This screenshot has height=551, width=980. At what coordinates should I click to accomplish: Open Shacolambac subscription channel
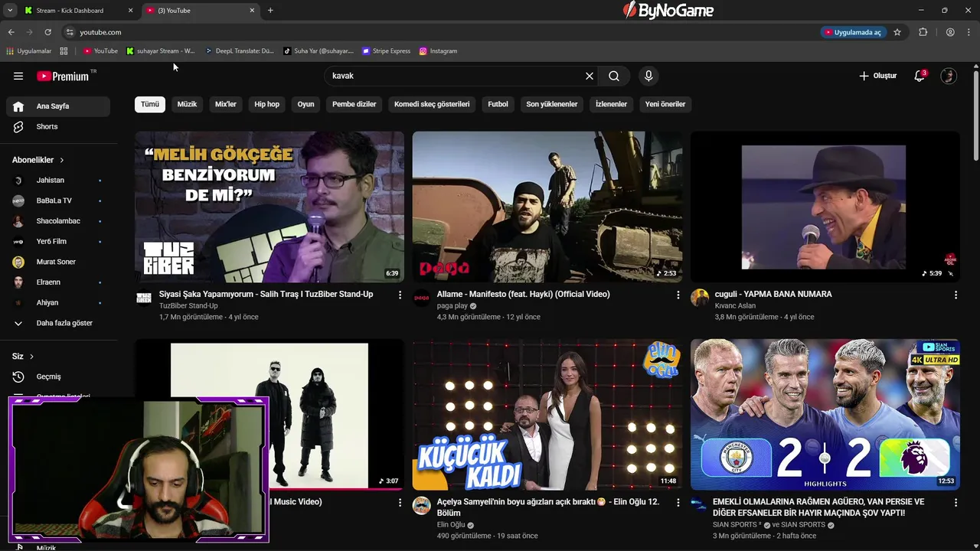58,221
